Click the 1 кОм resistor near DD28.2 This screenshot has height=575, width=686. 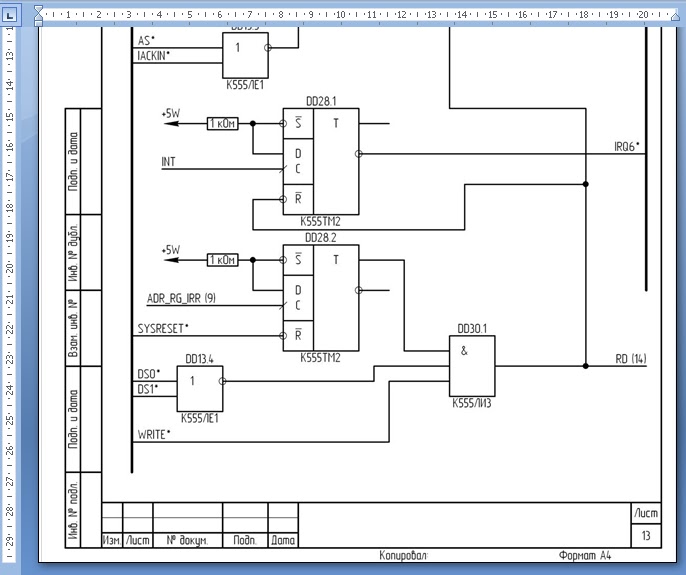223,260
